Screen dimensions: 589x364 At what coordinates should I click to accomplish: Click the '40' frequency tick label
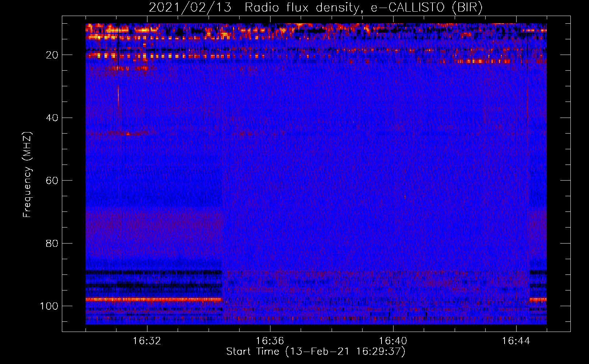point(52,118)
